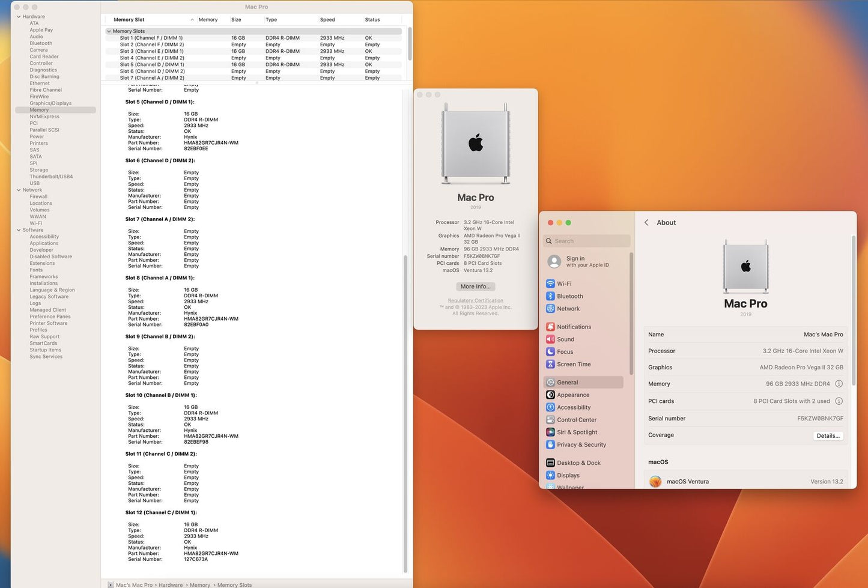Select Graphics/Displays under Hardware
The height and width of the screenshot is (588, 868).
pos(50,103)
